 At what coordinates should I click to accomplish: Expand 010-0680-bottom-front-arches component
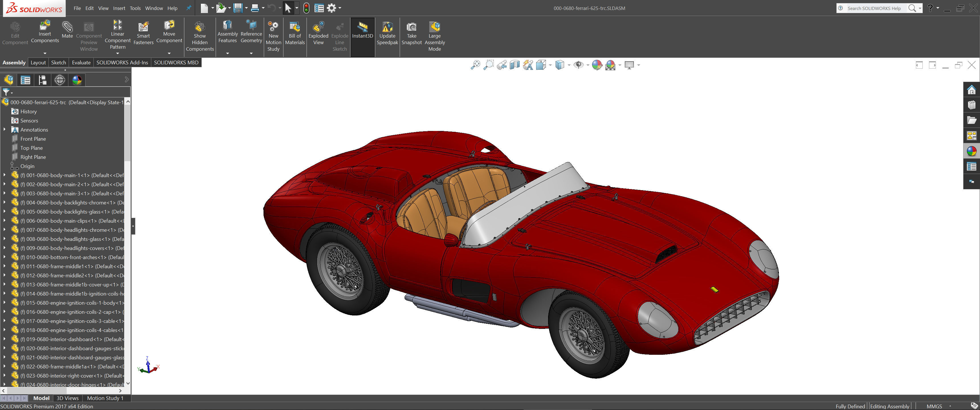pyautogui.click(x=4, y=257)
